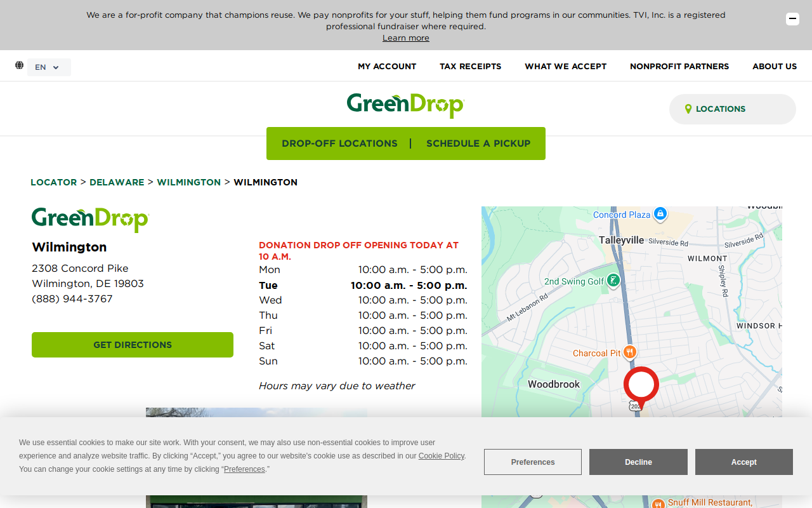Click the GreenDrop header logo
812x508 pixels.
[406, 105]
